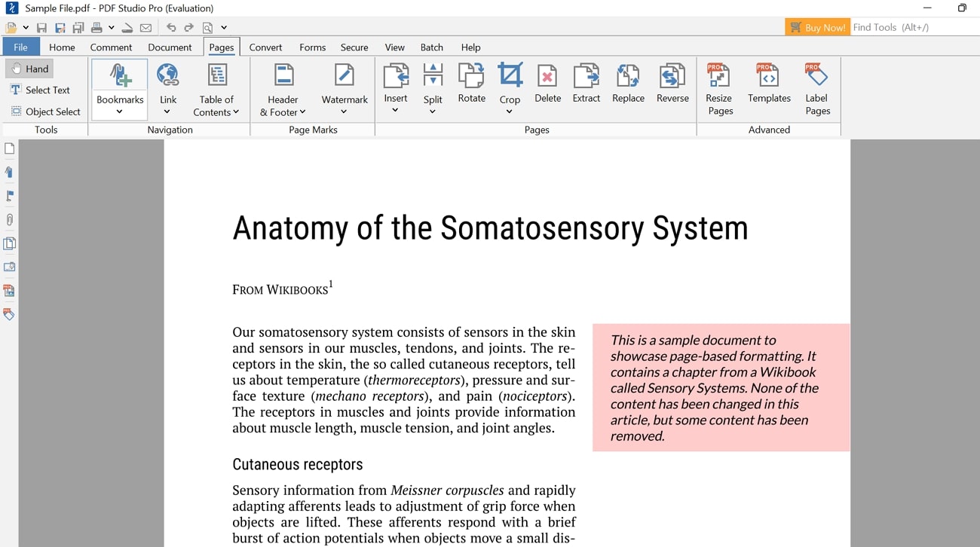Open the blue flag panel in left sidebar

click(x=9, y=196)
